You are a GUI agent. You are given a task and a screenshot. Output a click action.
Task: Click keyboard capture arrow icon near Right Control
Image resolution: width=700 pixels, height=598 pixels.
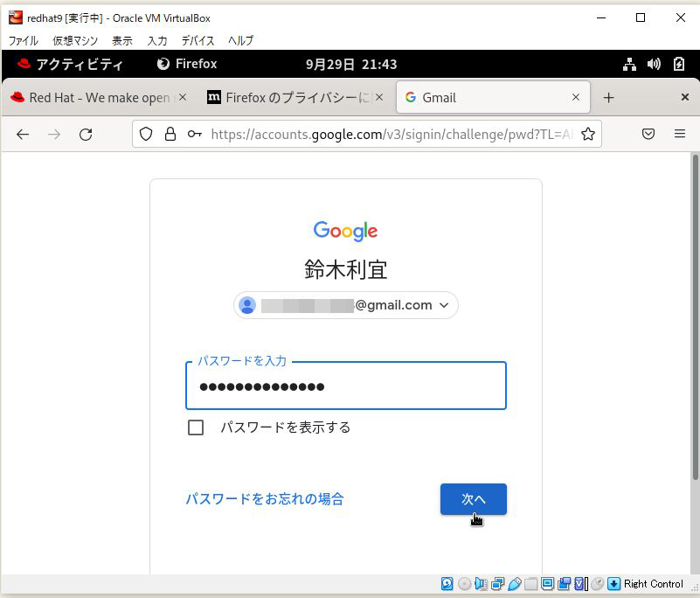[x=614, y=584]
